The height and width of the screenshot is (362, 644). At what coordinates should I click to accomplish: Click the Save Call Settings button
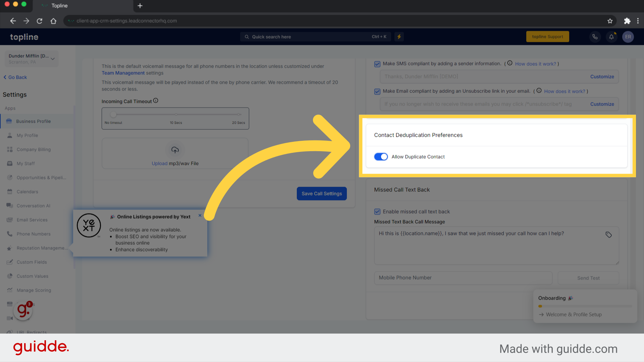click(x=322, y=194)
